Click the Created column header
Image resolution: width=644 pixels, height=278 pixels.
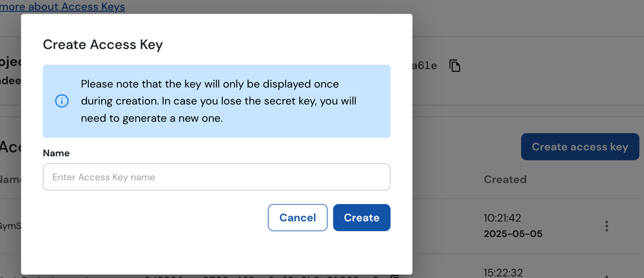505,179
